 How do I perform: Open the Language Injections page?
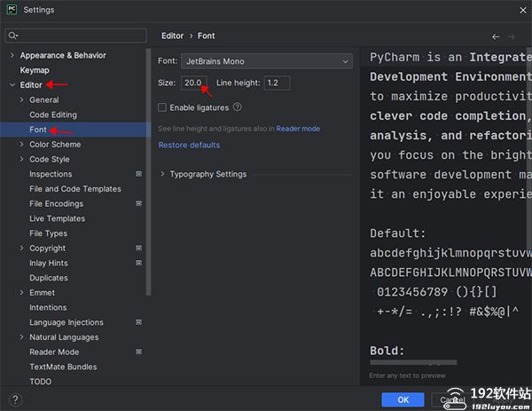pos(66,322)
